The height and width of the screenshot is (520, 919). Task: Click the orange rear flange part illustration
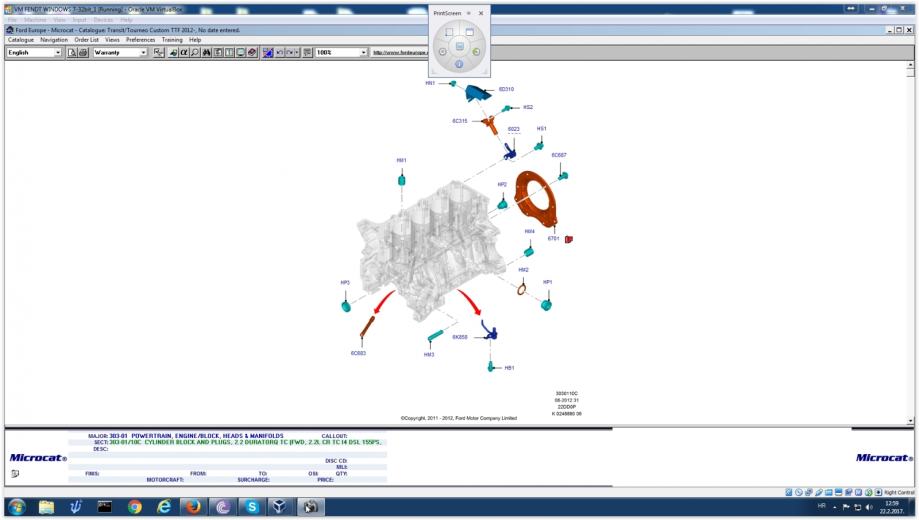coord(536,199)
